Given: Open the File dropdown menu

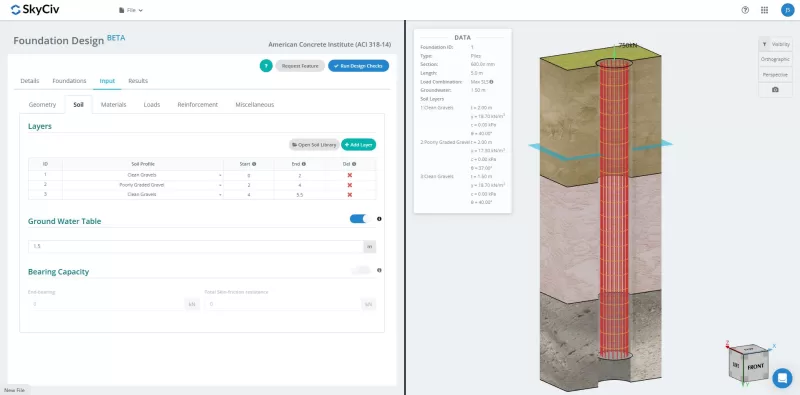Looking at the screenshot, I should [x=131, y=10].
